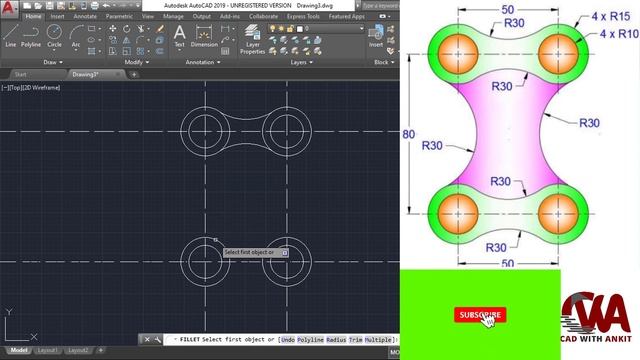The image size is (640, 360).
Task: Activate the Mirror tool
Action: point(127,40)
